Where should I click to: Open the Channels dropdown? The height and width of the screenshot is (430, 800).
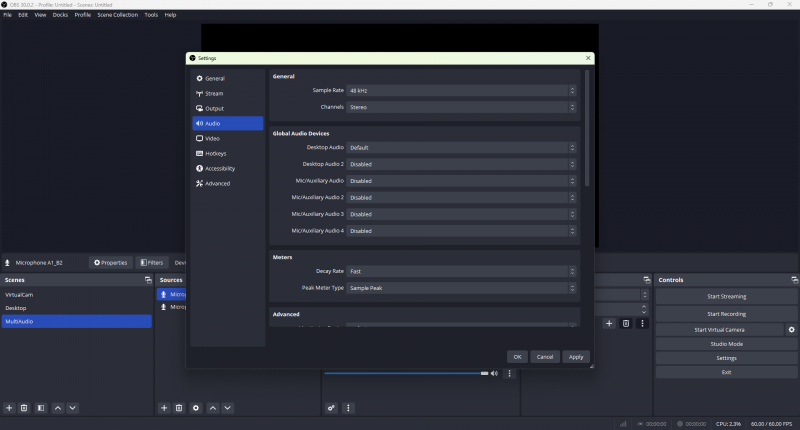click(461, 107)
